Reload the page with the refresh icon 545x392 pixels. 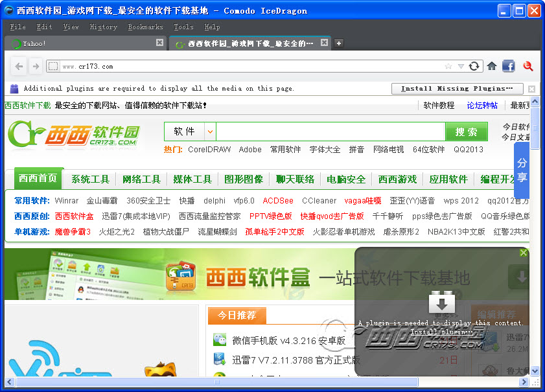point(474,66)
